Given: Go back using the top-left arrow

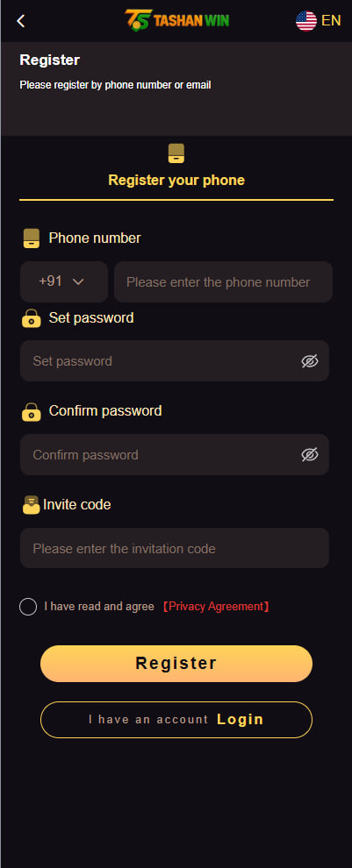Looking at the screenshot, I should [x=20, y=21].
